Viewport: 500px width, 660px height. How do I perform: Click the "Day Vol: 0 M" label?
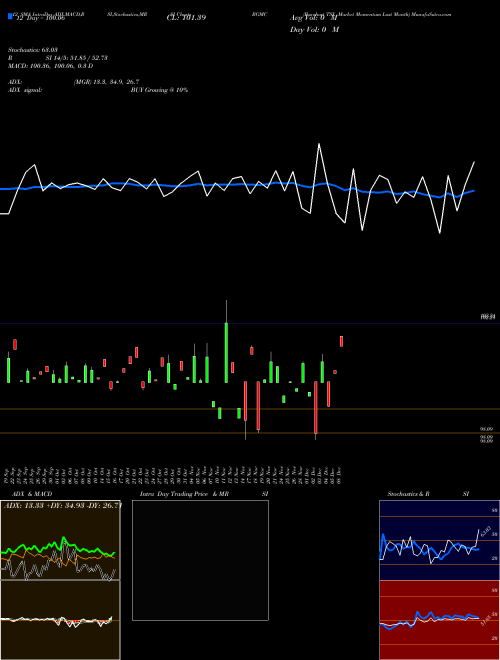pos(314,29)
